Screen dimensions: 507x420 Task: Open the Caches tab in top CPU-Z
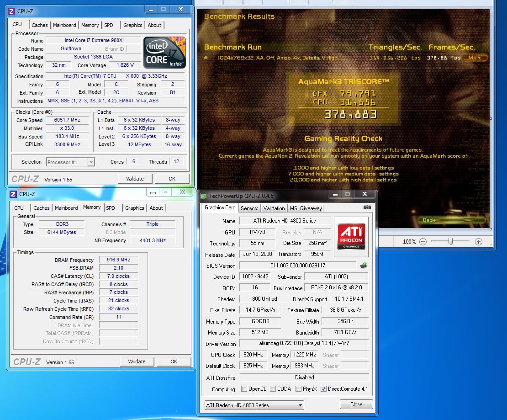(39, 25)
